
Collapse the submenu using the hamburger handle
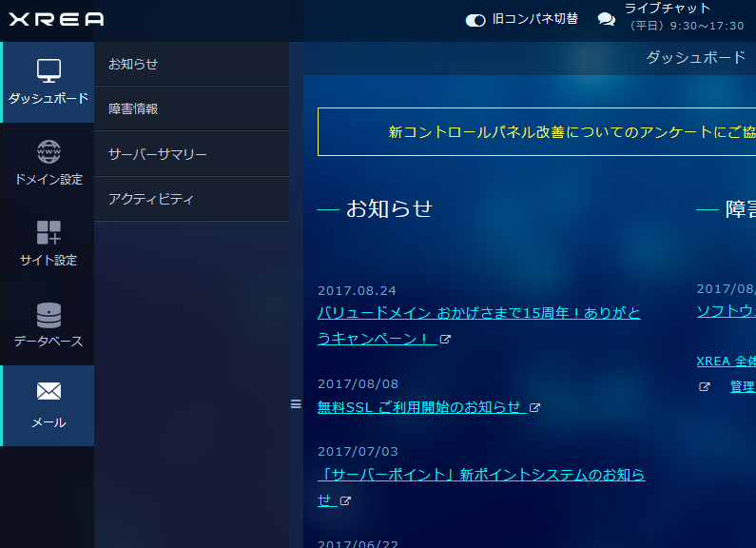tap(296, 404)
